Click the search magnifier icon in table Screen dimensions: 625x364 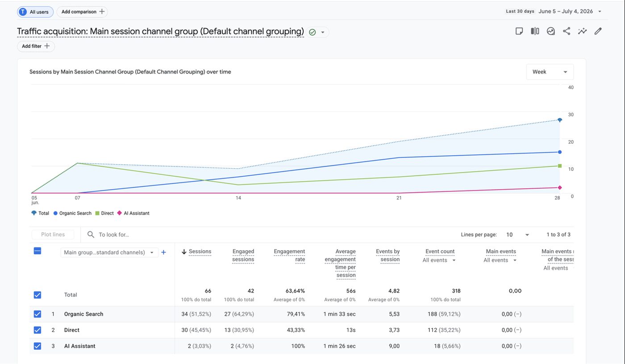[91, 235]
